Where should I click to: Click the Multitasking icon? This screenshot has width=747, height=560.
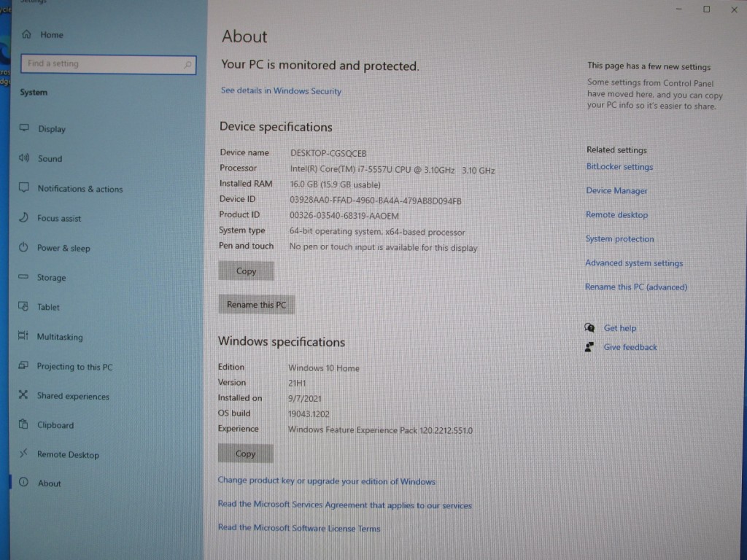point(23,335)
